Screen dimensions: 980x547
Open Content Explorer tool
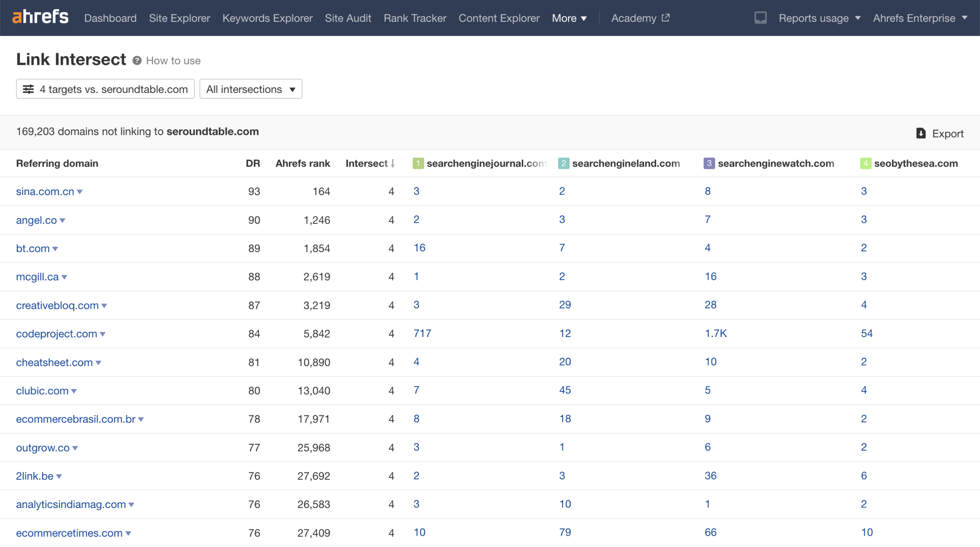[500, 18]
